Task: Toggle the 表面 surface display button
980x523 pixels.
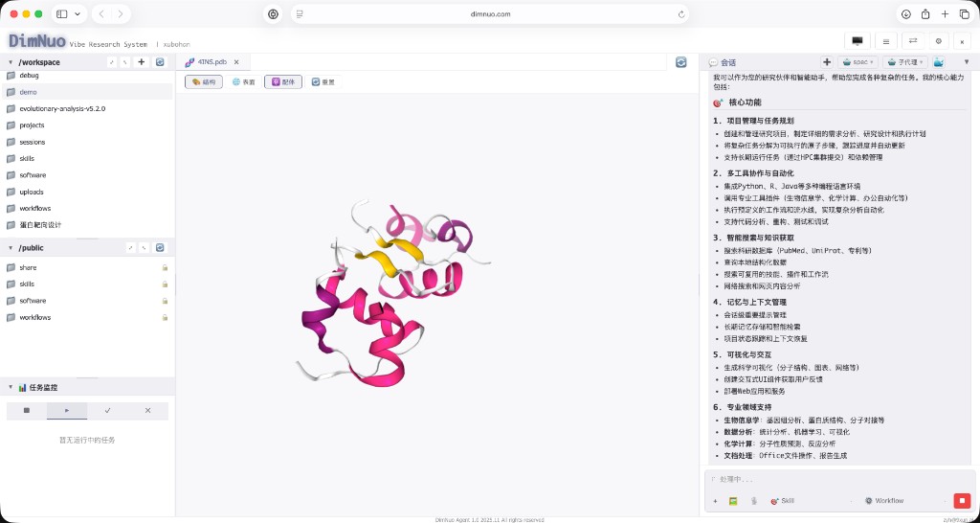Action: (244, 82)
